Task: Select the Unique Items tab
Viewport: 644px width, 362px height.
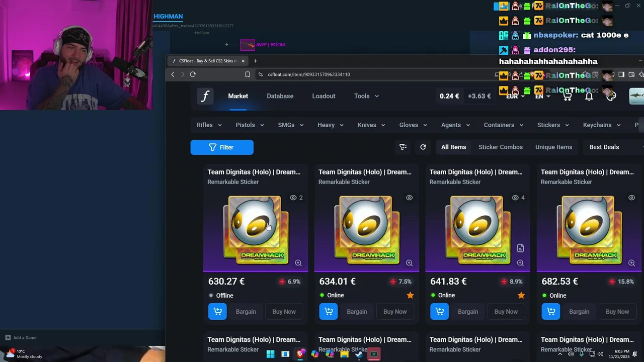Action: 553,147
